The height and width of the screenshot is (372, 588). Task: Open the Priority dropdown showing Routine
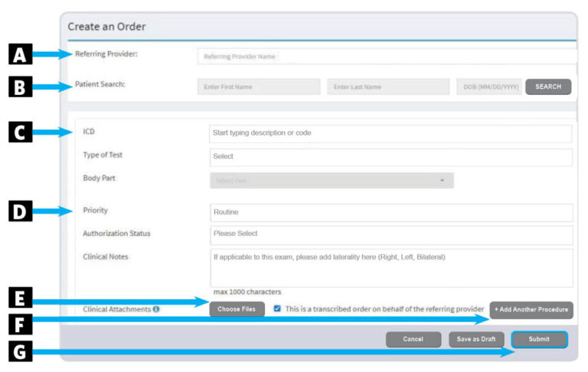(x=390, y=213)
